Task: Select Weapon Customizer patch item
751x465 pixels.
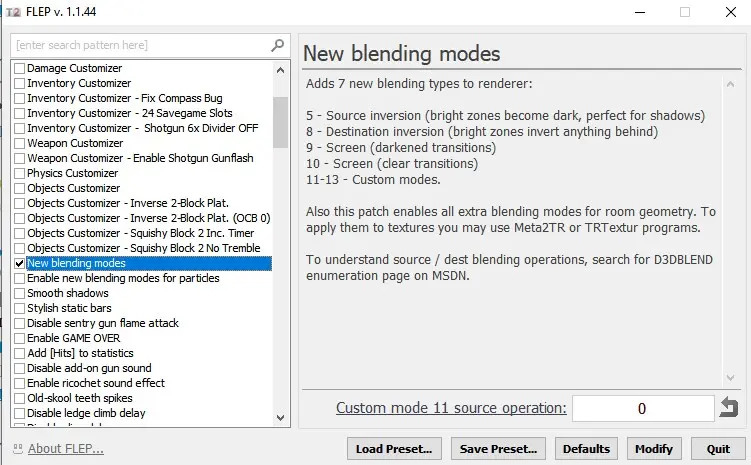Action: tap(75, 143)
